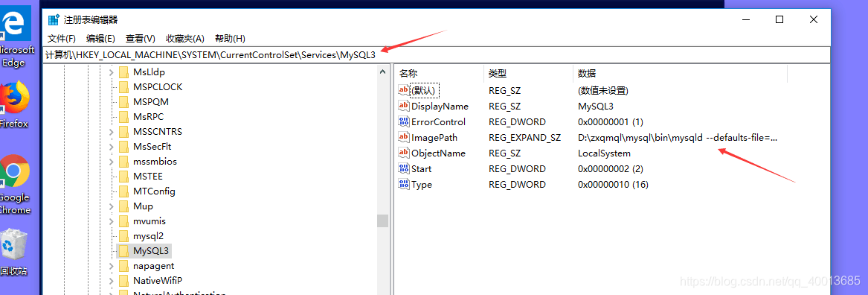Select the MSSCNTRS folder icon
The image size is (868, 295).
pyautogui.click(x=123, y=131)
